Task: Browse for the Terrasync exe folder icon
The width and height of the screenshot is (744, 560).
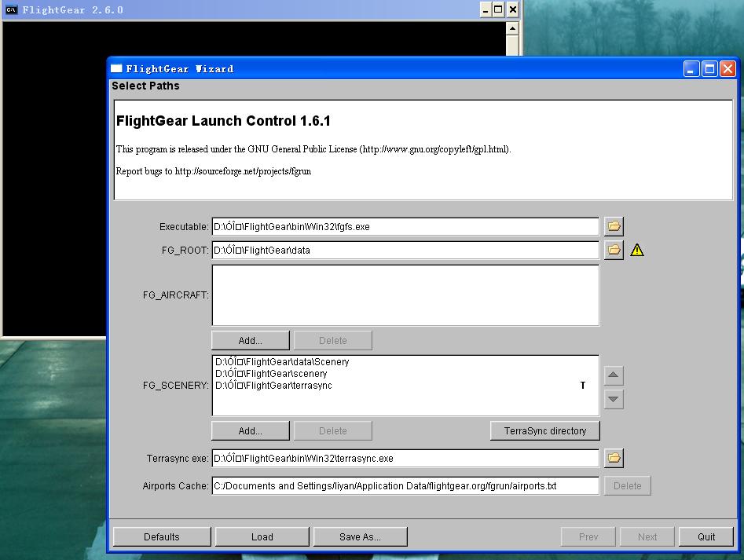Action: pos(614,458)
